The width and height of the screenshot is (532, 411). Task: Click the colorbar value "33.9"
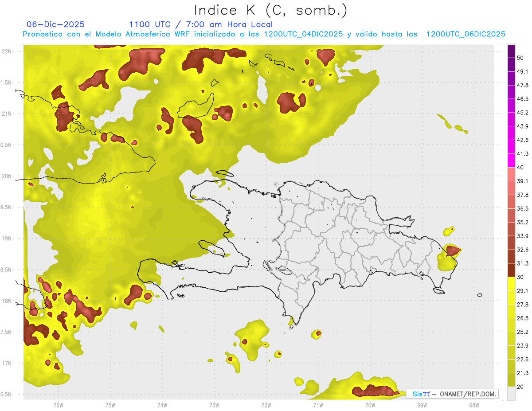(x=523, y=236)
